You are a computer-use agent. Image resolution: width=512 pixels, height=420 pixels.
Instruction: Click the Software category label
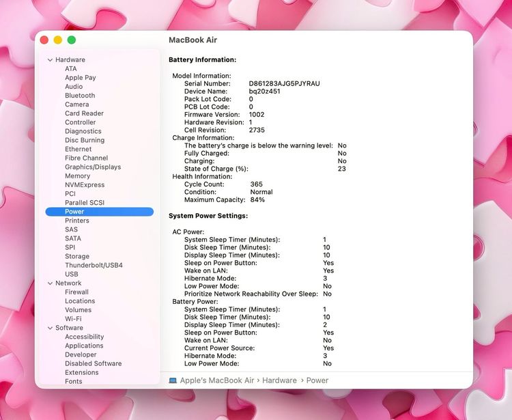pyautogui.click(x=69, y=328)
